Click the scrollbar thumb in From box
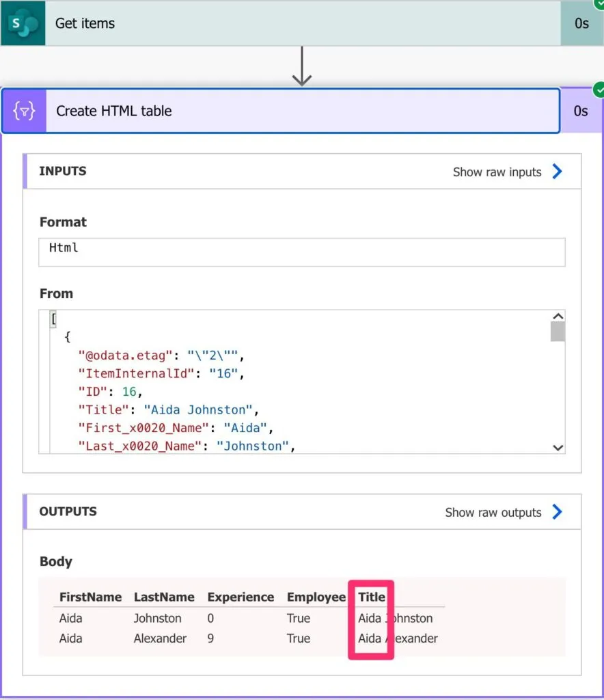 point(558,332)
